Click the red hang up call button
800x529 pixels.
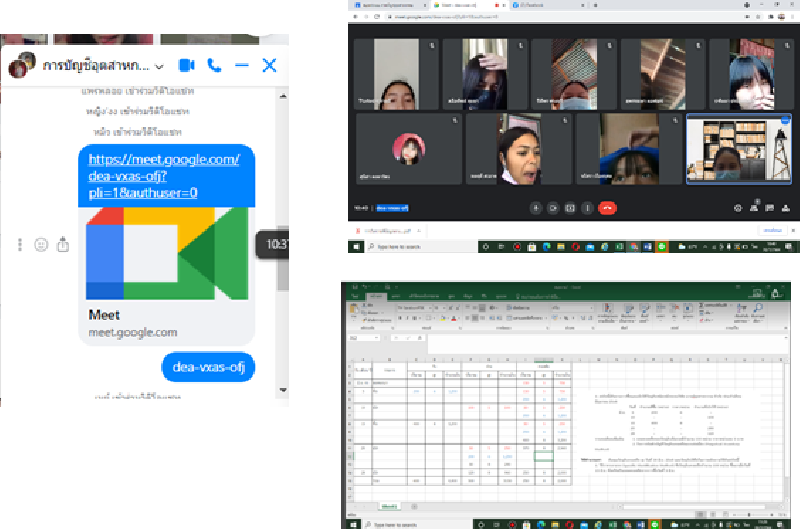[x=606, y=208]
